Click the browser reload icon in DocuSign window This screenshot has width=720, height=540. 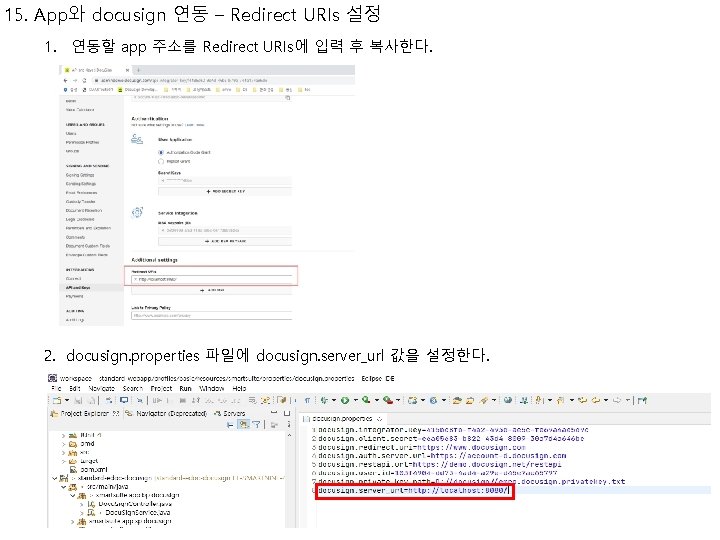84,80
